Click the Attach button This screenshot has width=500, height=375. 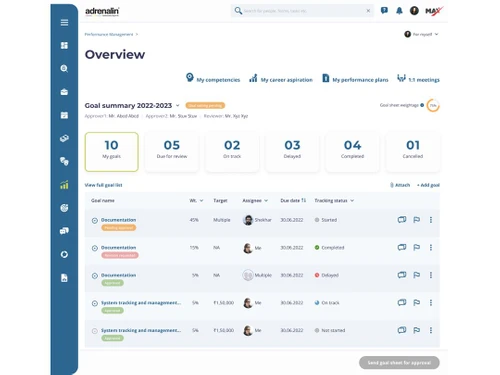point(400,185)
